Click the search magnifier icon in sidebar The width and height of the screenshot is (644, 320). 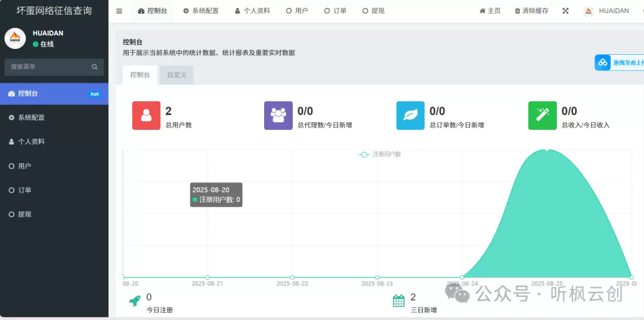point(94,67)
